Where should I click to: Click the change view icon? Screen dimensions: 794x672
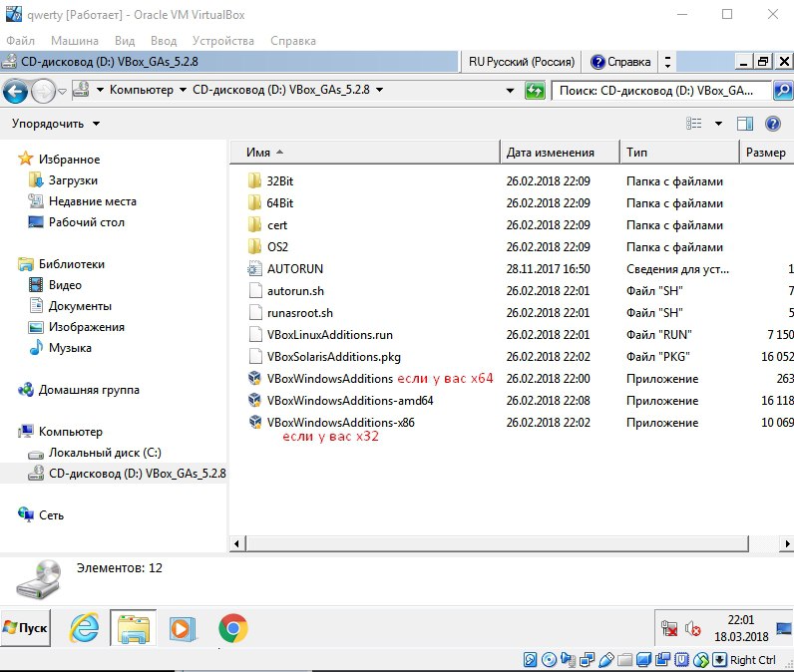(x=693, y=123)
